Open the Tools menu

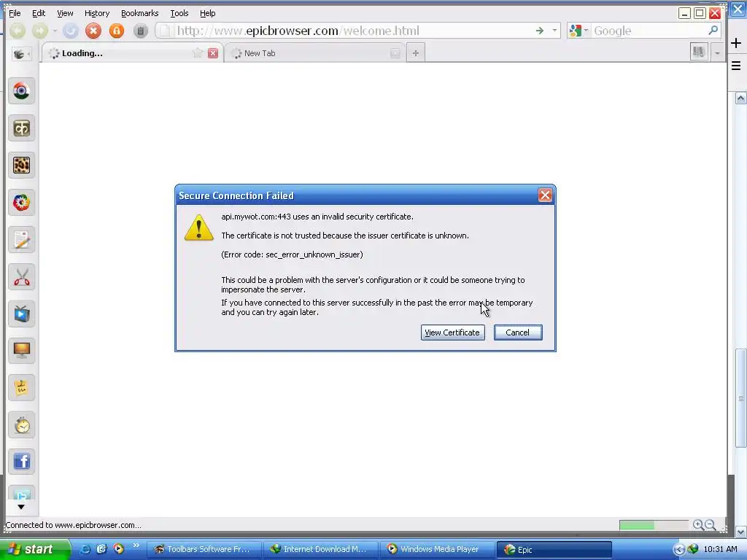(x=179, y=13)
